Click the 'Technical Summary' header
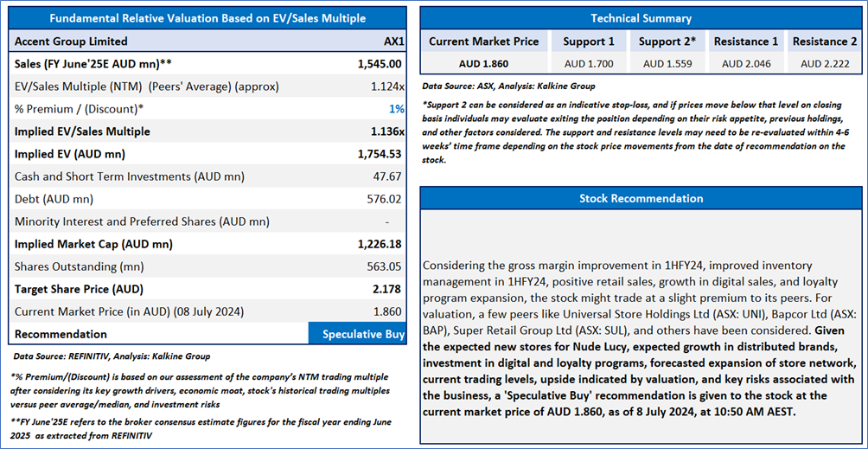 click(641, 18)
